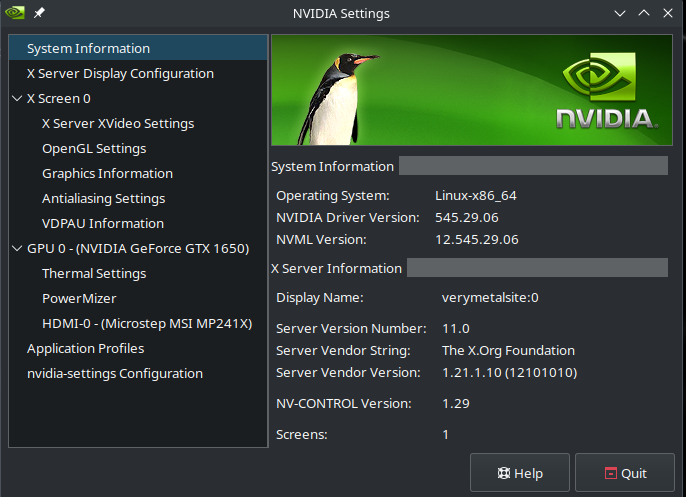Image resolution: width=686 pixels, height=497 pixels.
Task: Close the NVIDIA Settings window
Action: coord(668,13)
